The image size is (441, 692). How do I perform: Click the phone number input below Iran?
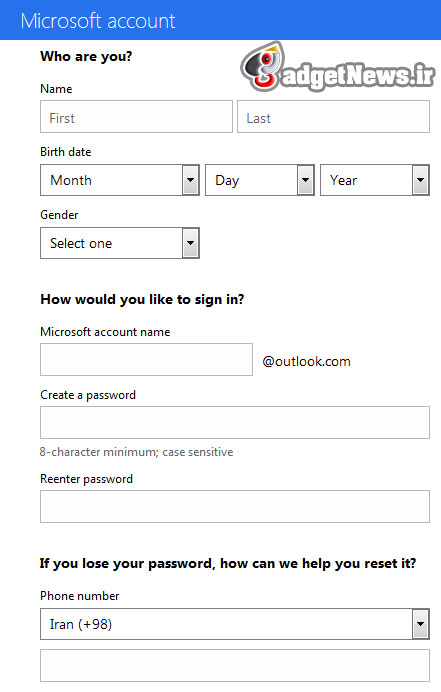(x=235, y=666)
